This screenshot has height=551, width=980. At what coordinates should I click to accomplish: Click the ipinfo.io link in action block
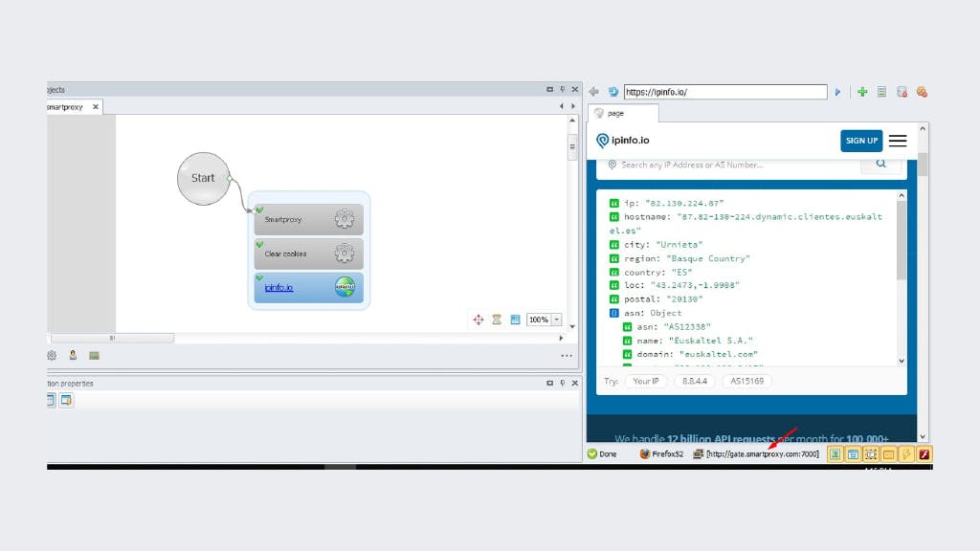point(278,287)
